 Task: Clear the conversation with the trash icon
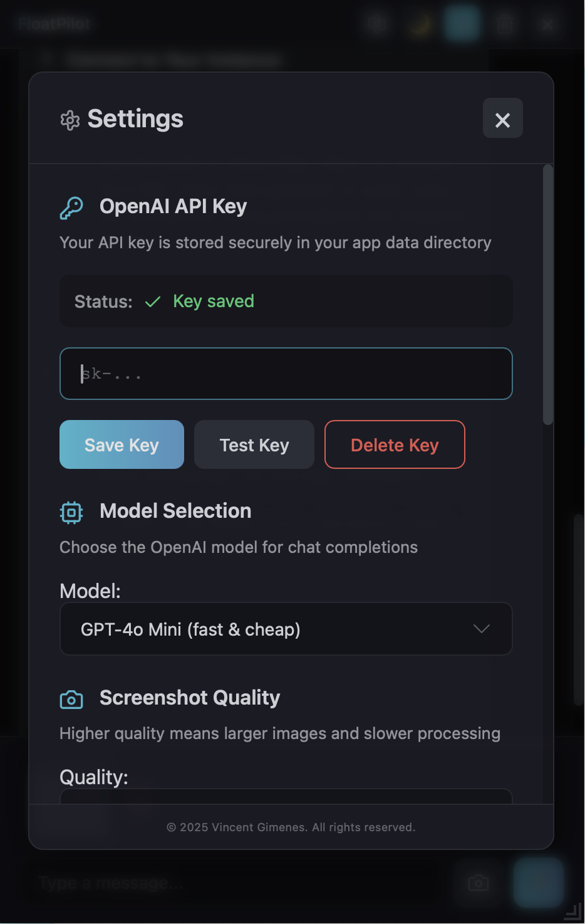pyautogui.click(x=504, y=24)
